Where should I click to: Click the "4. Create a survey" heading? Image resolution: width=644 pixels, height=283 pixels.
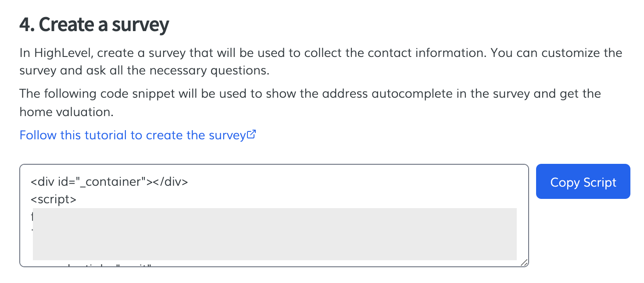(94, 25)
